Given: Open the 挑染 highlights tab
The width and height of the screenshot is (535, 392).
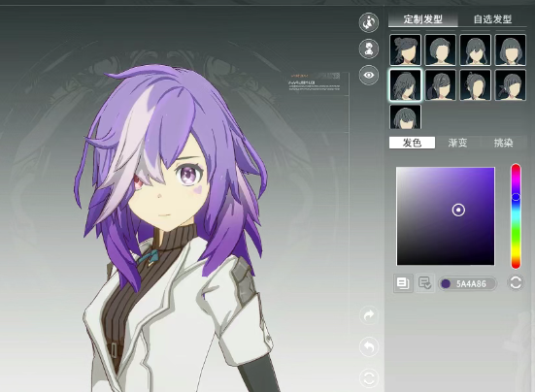Looking at the screenshot, I should [x=504, y=143].
